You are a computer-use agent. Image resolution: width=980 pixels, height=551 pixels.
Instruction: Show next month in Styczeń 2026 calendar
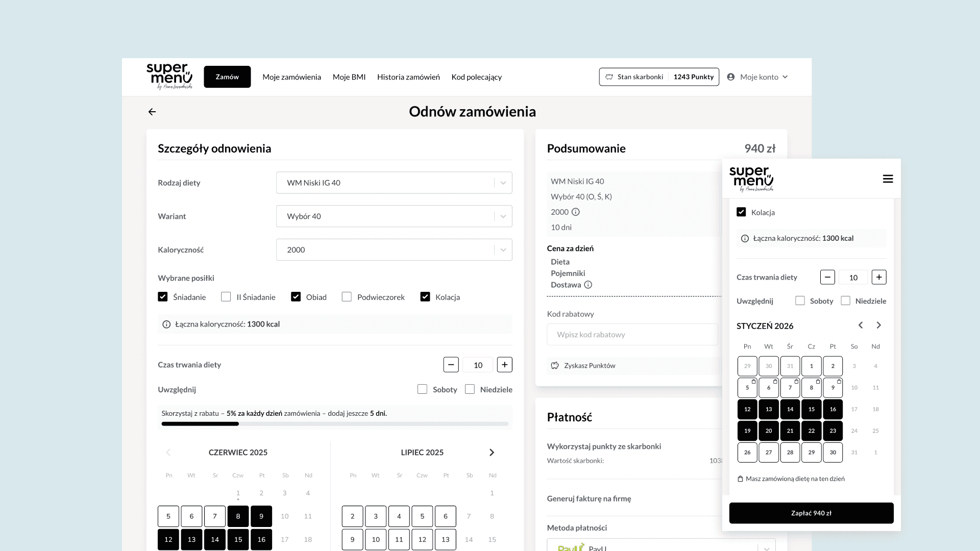click(x=878, y=325)
